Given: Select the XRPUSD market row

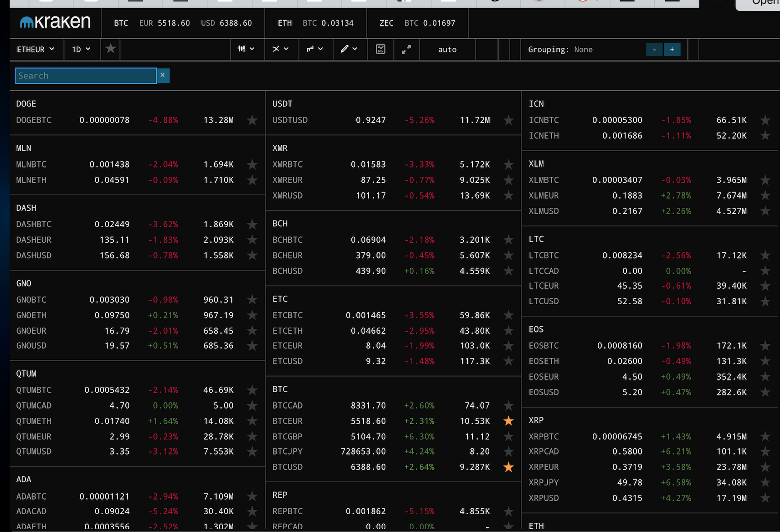Looking at the screenshot, I should coord(650,498).
